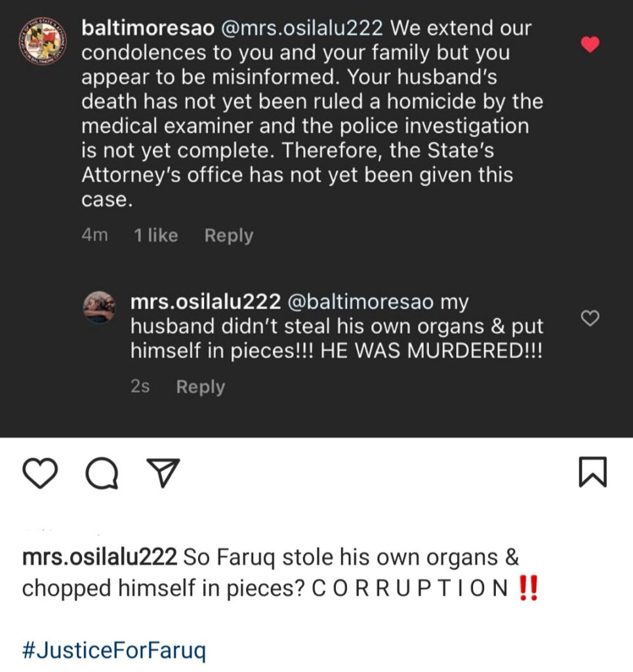
Task: Like the post with heart icon
Action: (x=40, y=472)
